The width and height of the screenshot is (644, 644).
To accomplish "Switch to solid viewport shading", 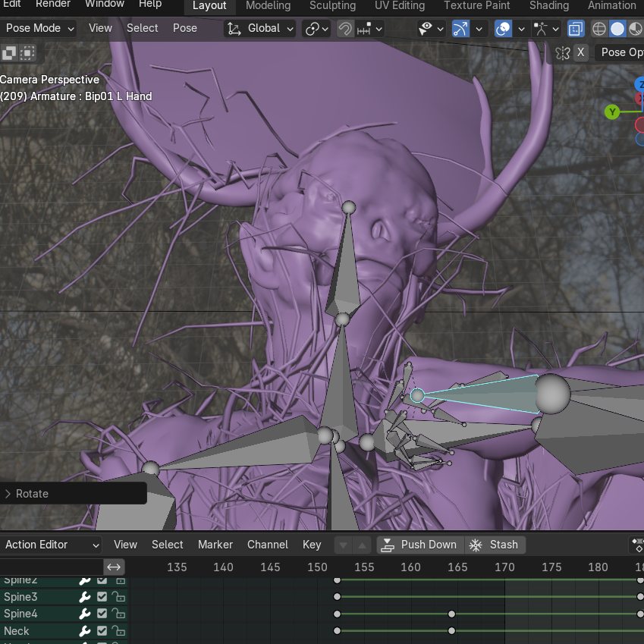I will [x=617, y=29].
